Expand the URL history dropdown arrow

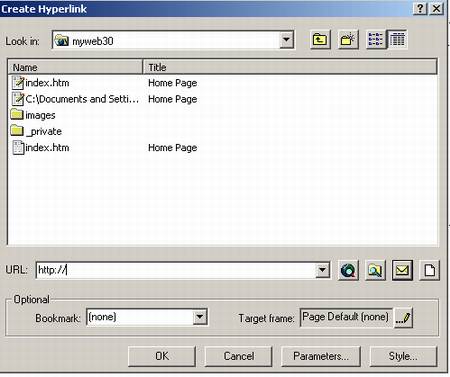coord(322,270)
